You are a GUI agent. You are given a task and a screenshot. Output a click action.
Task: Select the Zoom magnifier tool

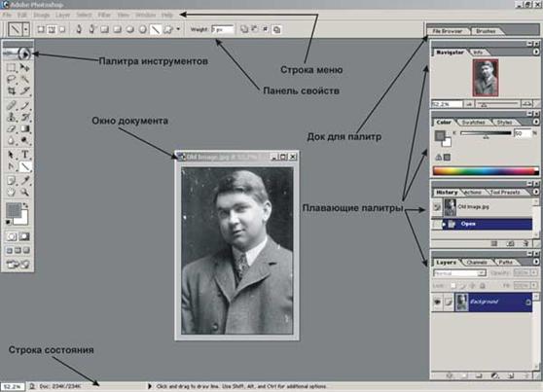(24, 192)
